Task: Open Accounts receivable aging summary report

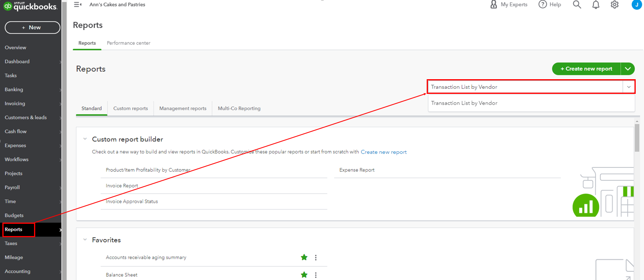Action: click(x=146, y=257)
